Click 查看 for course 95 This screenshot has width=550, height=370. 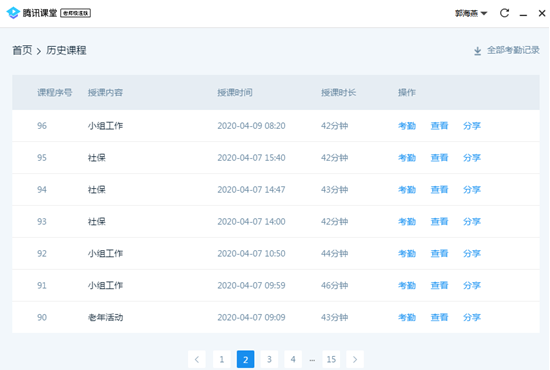439,158
